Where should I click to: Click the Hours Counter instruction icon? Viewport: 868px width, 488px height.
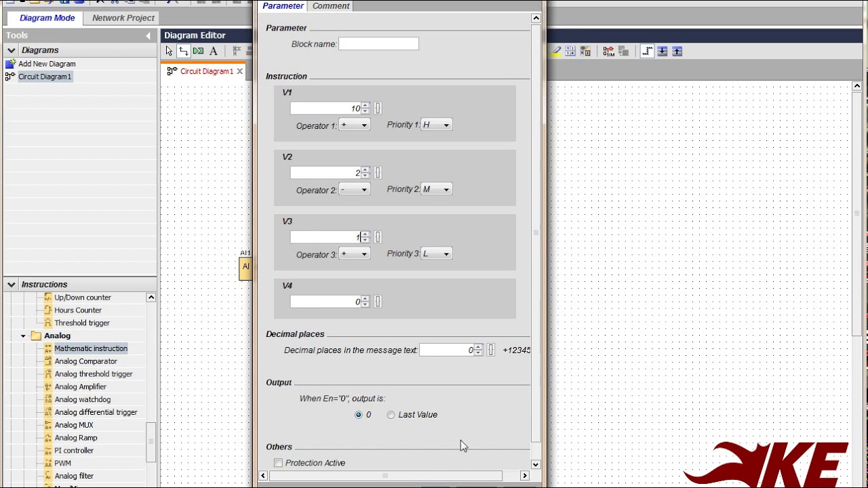pyautogui.click(x=47, y=310)
